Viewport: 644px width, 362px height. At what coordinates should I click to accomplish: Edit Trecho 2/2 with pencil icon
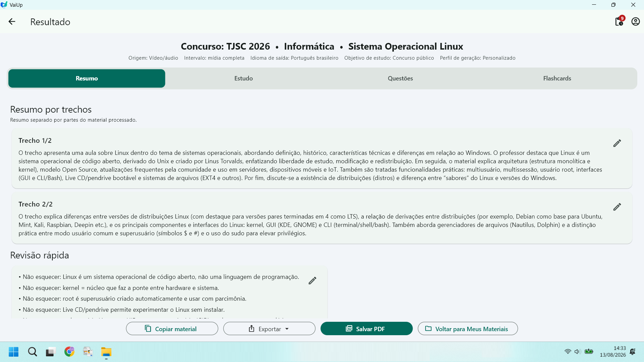coord(617,207)
